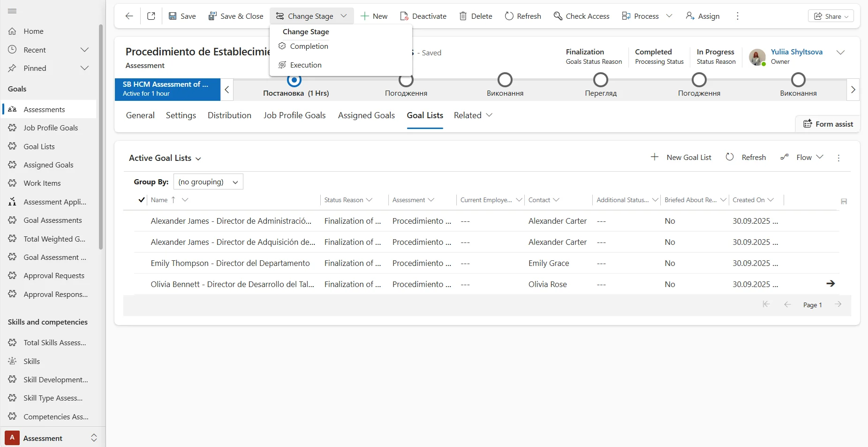Open Olivia Bennett row arrow

point(830,283)
